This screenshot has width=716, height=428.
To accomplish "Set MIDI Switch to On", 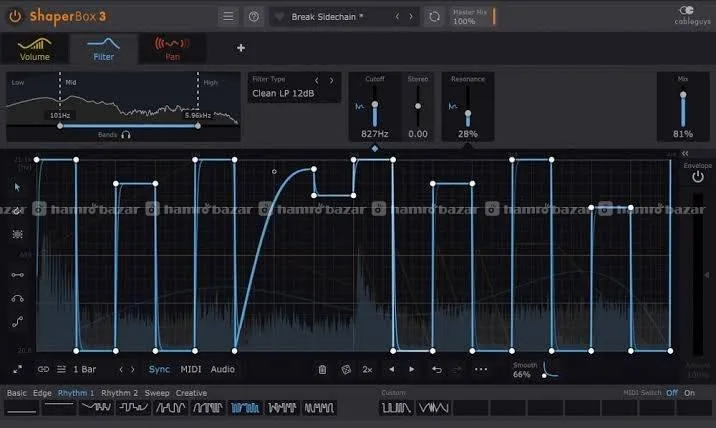I will 689,393.
